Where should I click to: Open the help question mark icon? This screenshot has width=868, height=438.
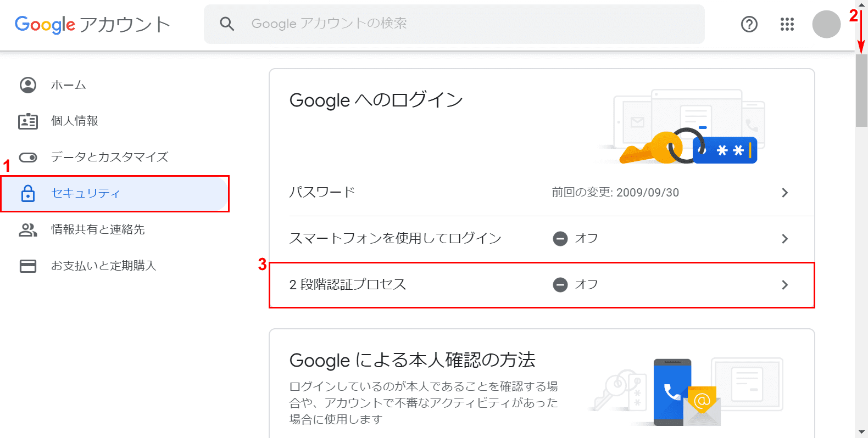[749, 24]
